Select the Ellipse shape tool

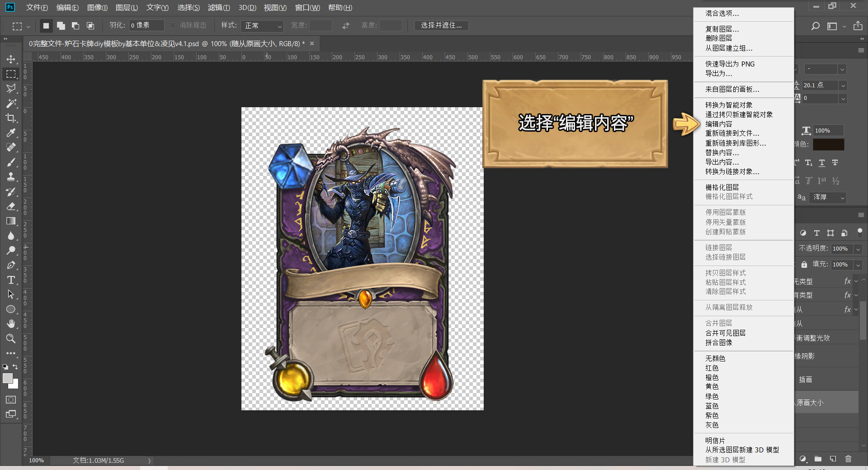tap(11, 309)
